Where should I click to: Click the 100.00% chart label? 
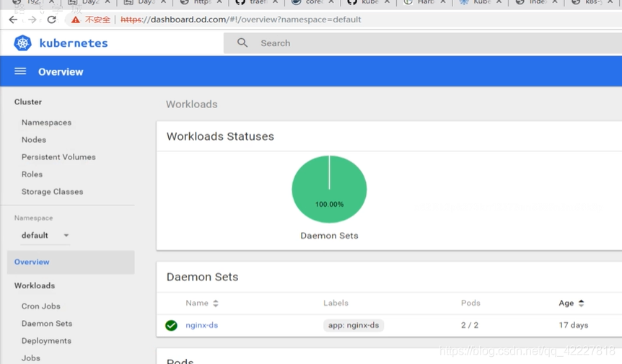(x=329, y=205)
